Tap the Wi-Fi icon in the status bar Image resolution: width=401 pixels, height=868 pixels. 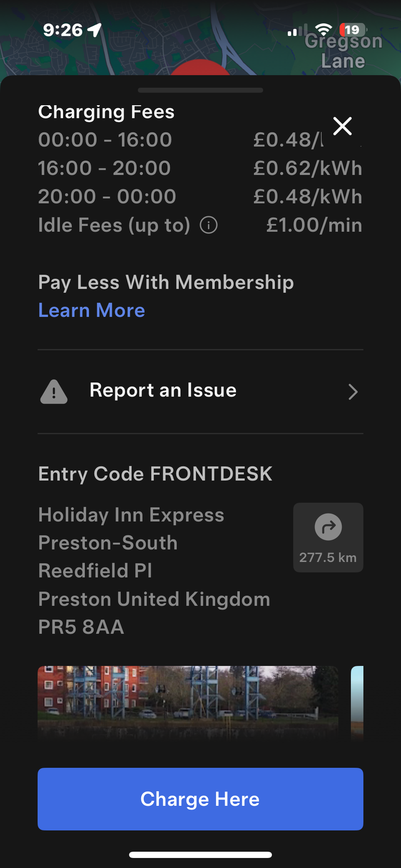tap(323, 30)
